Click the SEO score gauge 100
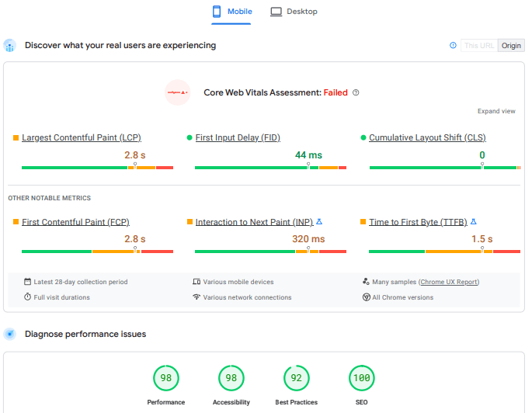This screenshot has width=532, height=413. [361, 378]
